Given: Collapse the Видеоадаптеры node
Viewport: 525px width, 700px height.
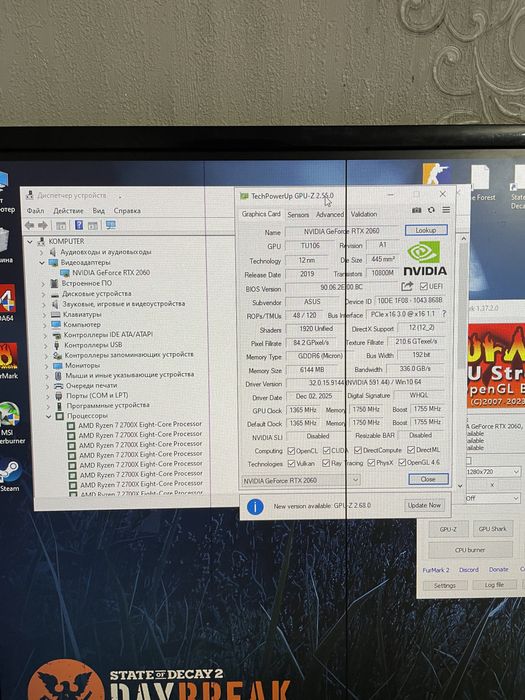Looking at the screenshot, I should [x=42, y=262].
